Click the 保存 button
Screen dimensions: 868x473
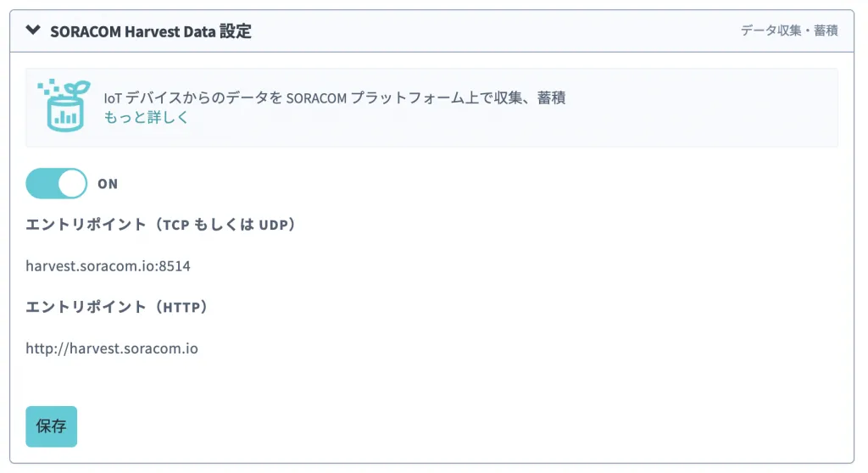52,426
